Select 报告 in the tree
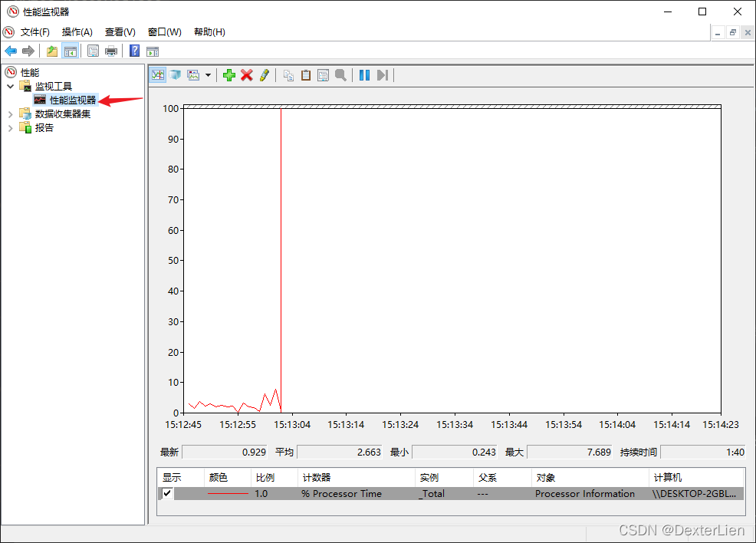This screenshot has width=756, height=543. pyautogui.click(x=44, y=128)
